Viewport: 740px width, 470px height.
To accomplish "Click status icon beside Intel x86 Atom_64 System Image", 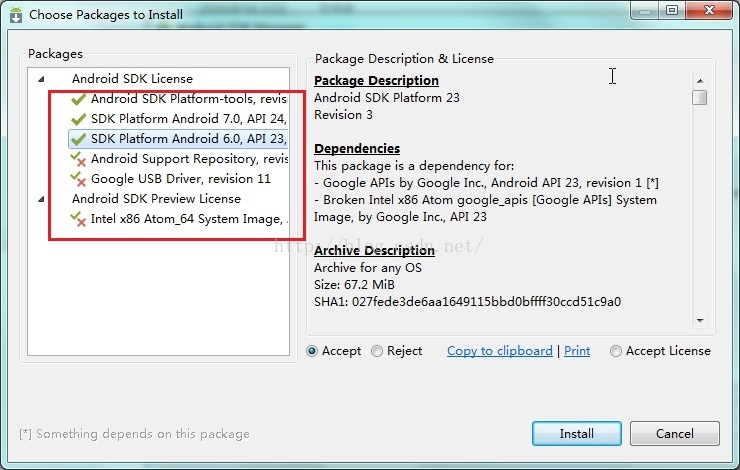I will click(78, 219).
